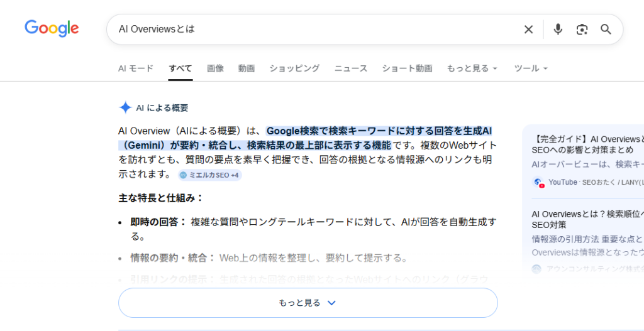Open the 動画 tab
The height and width of the screenshot is (331, 644).
tap(246, 68)
